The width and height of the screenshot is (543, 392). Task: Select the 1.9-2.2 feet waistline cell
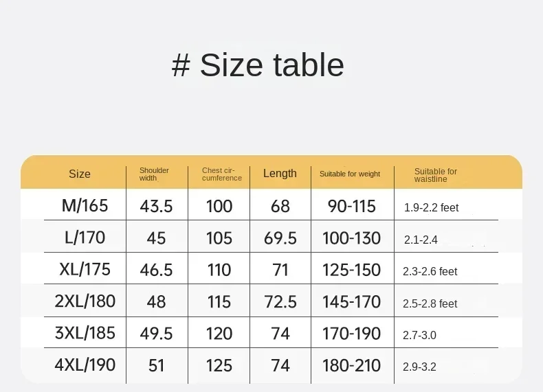(431, 207)
